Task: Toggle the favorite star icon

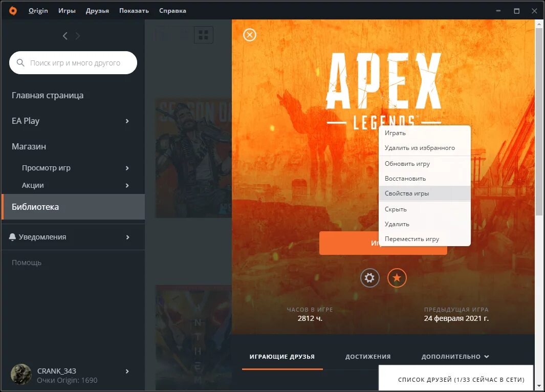Action: pos(397,278)
